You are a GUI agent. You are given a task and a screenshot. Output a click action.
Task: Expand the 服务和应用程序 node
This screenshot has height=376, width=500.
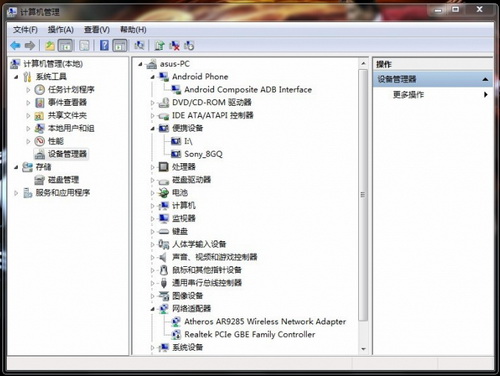(x=16, y=193)
